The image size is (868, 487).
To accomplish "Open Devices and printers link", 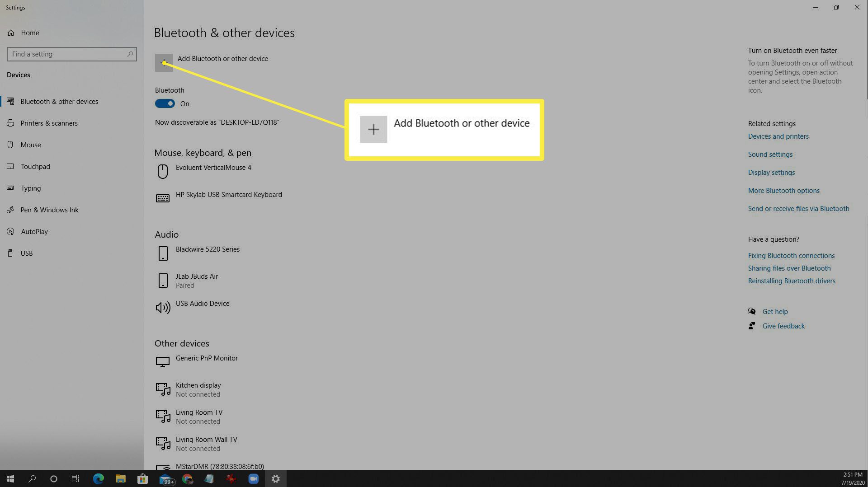I will 778,136.
